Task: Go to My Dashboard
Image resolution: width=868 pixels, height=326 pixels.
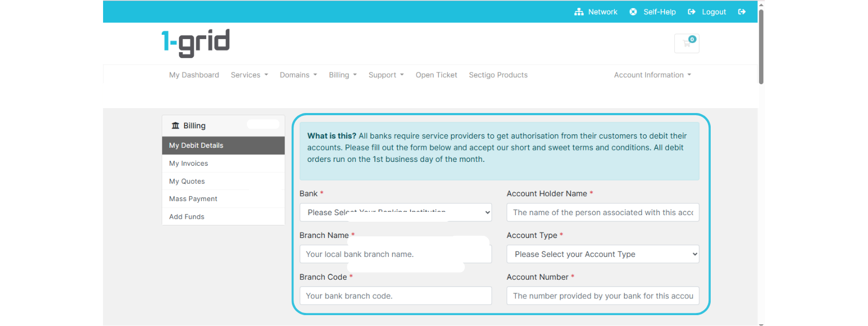Action: tap(194, 75)
